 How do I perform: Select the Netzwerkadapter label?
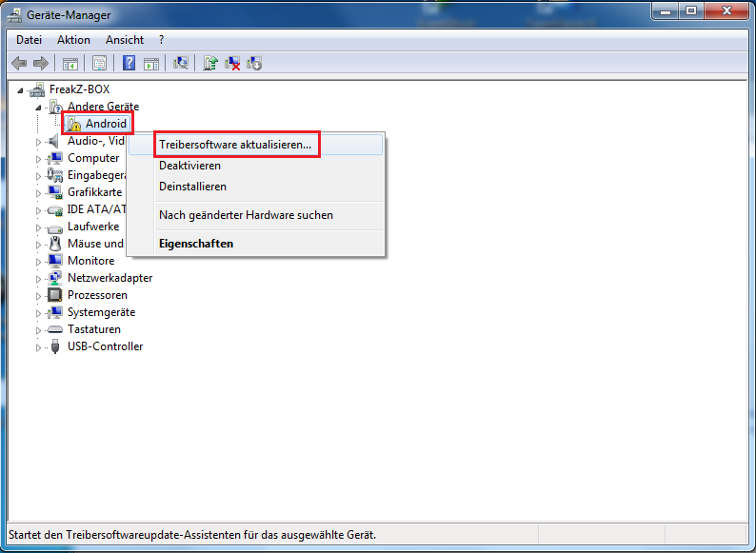[x=109, y=278]
